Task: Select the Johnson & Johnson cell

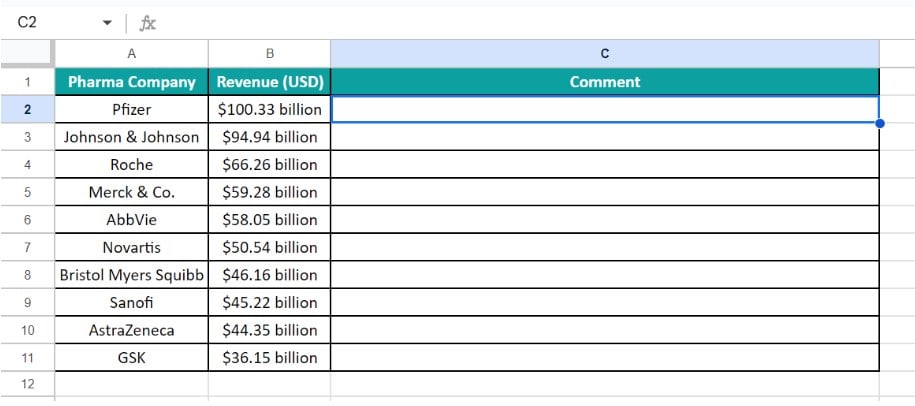Action: coord(131,137)
